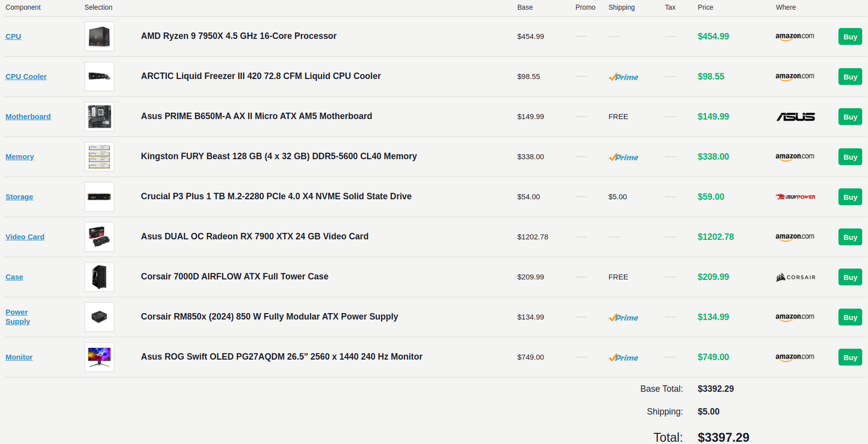Image resolution: width=868 pixels, height=444 pixels.
Task: Click the Corsair merchant logo in the Case row
Action: pos(795,277)
